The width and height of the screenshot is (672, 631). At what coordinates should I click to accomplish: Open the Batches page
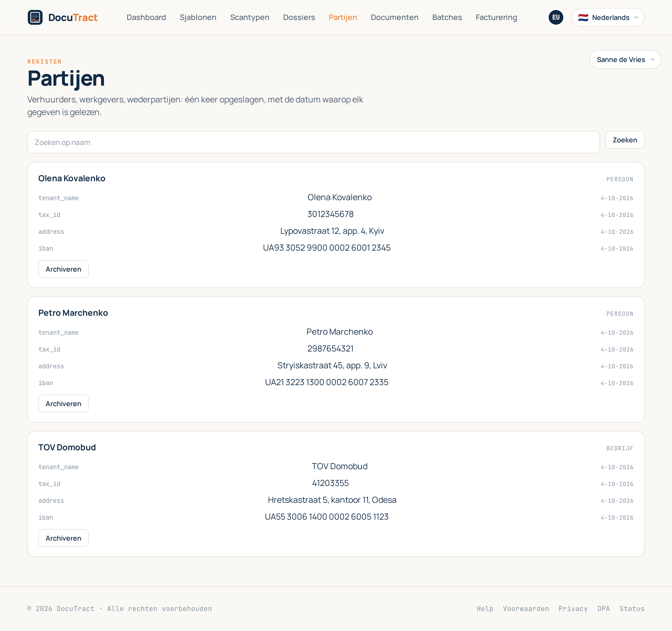(447, 17)
